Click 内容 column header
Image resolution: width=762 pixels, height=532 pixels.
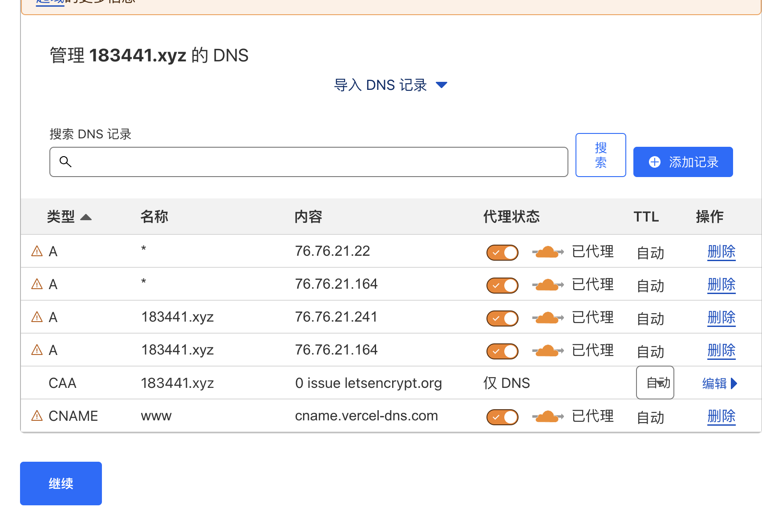tap(308, 217)
